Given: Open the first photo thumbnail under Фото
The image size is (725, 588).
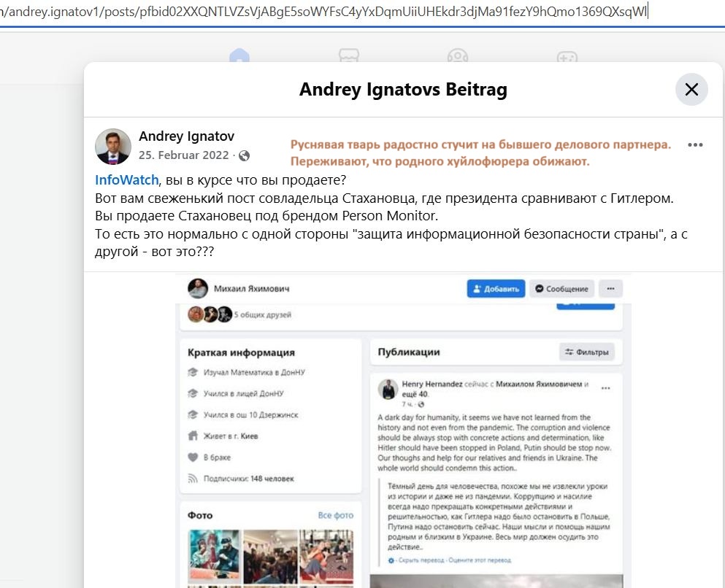Looking at the screenshot, I should click(215, 556).
